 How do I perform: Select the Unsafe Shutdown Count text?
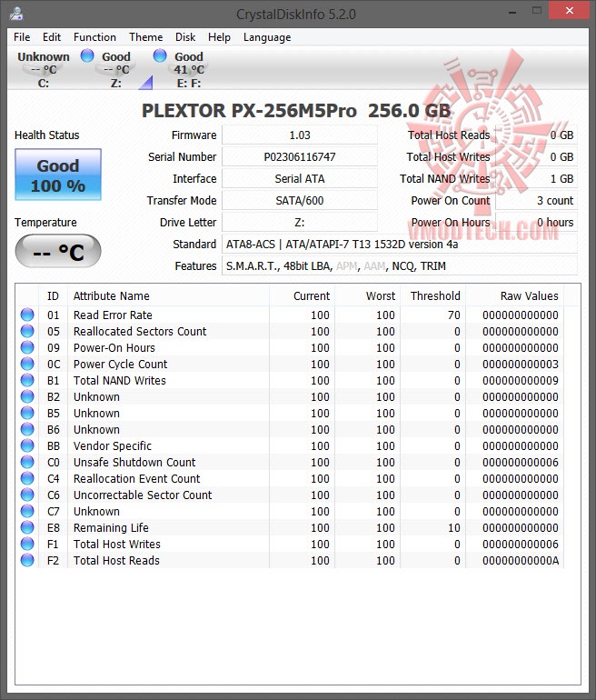(134, 462)
